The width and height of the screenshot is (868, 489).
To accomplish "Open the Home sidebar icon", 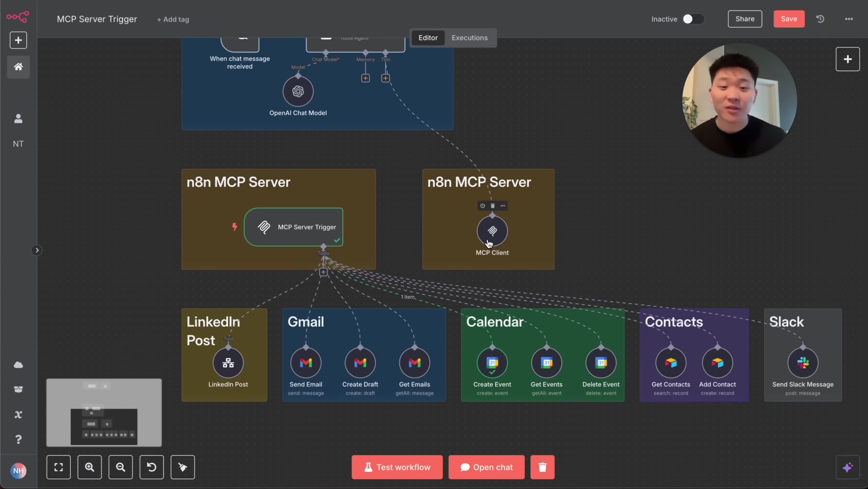I will 18,67.
